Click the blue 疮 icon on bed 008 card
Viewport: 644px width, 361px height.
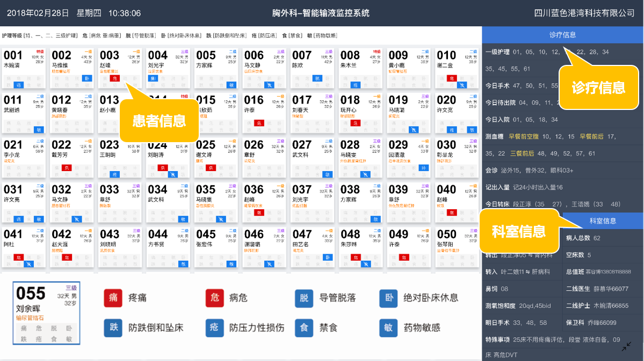(x=355, y=85)
